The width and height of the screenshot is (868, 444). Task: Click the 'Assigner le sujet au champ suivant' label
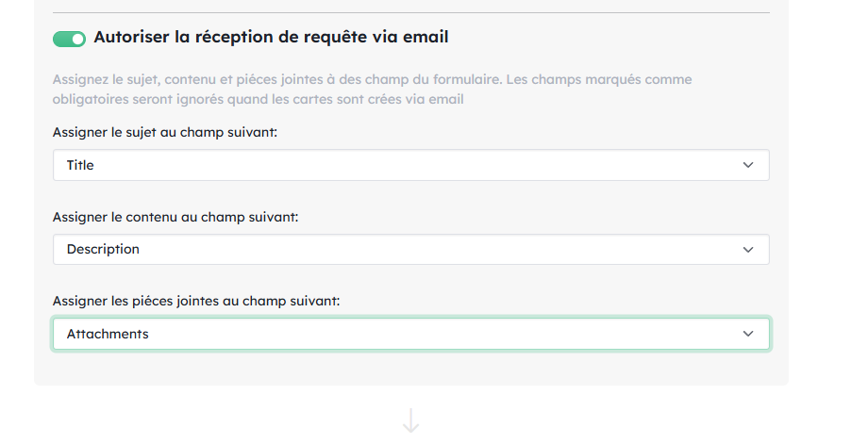(165, 133)
